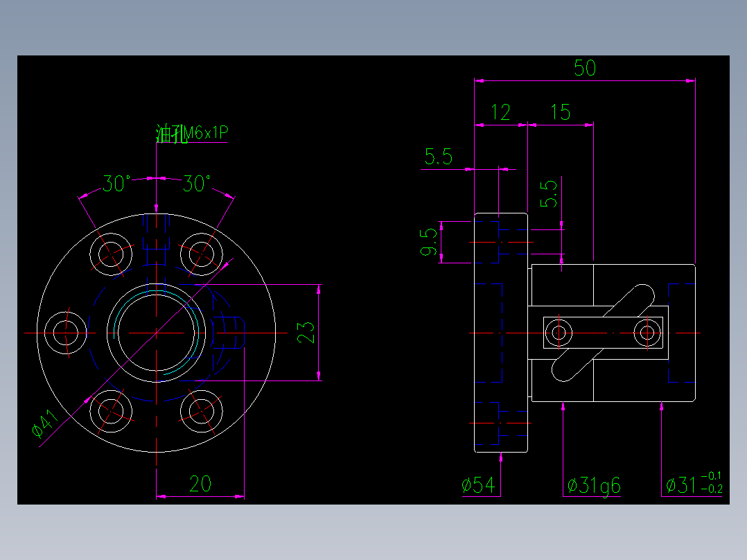The height and width of the screenshot is (560, 747).
Task: Click the 20 dimension below the flange
Action: coord(200,484)
